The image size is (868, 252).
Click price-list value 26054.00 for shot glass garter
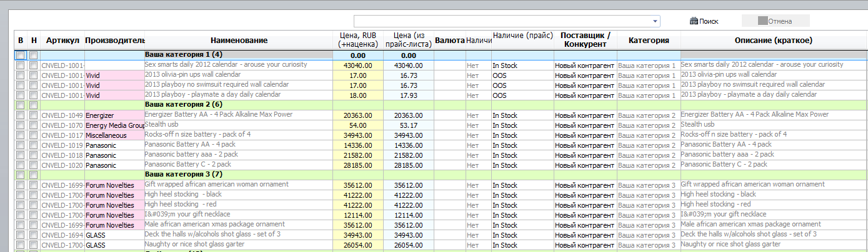(x=408, y=245)
